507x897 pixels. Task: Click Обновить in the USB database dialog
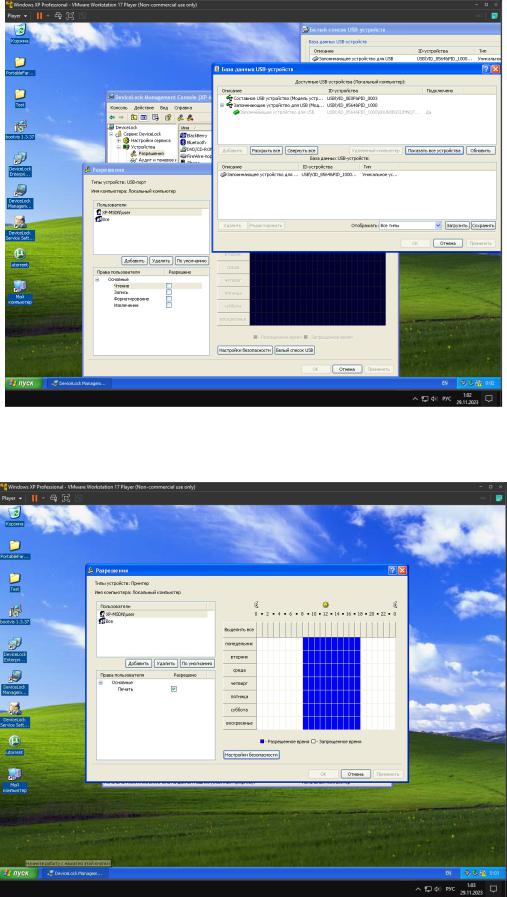[x=481, y=150]
